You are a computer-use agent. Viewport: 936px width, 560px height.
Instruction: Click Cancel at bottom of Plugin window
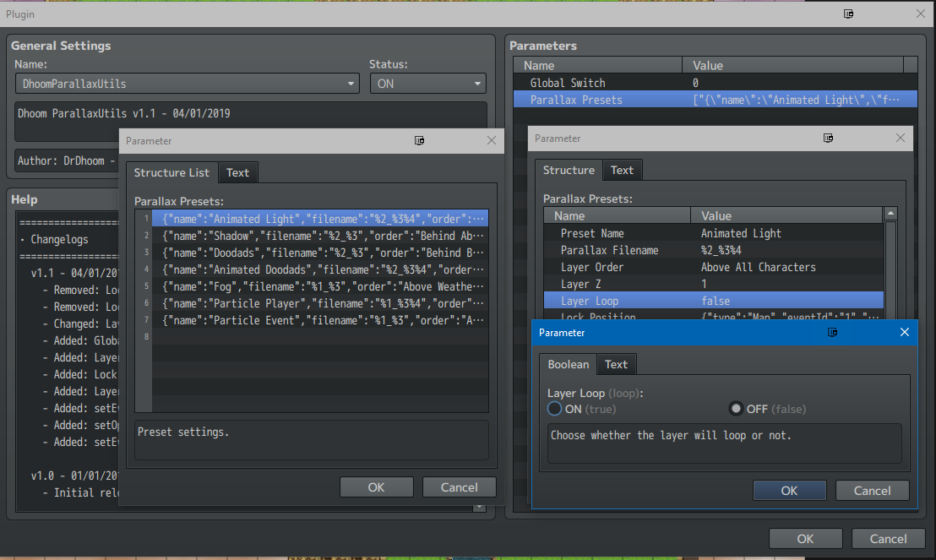click(x=888, y=539)
